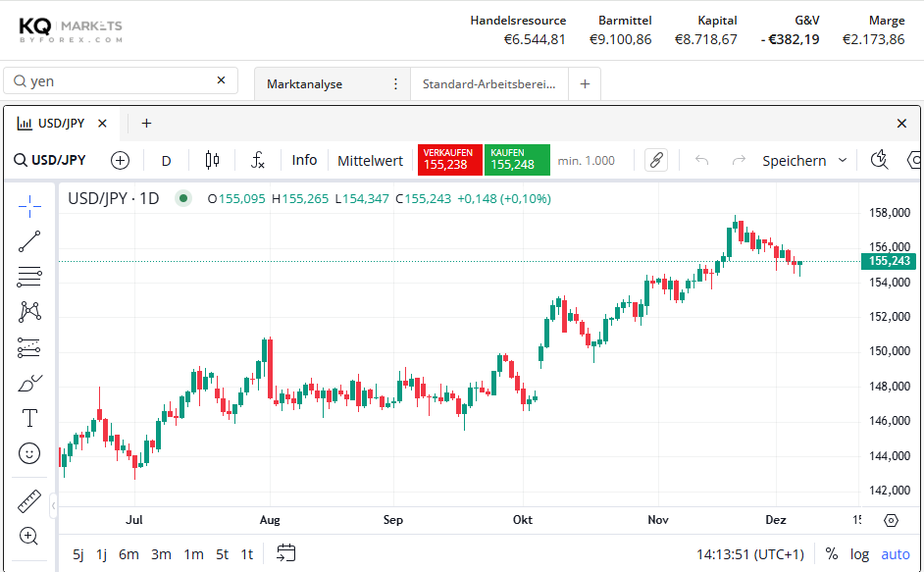Open candlestick chart type selector
Screen dimensions: 924x572
click(212, 161)
